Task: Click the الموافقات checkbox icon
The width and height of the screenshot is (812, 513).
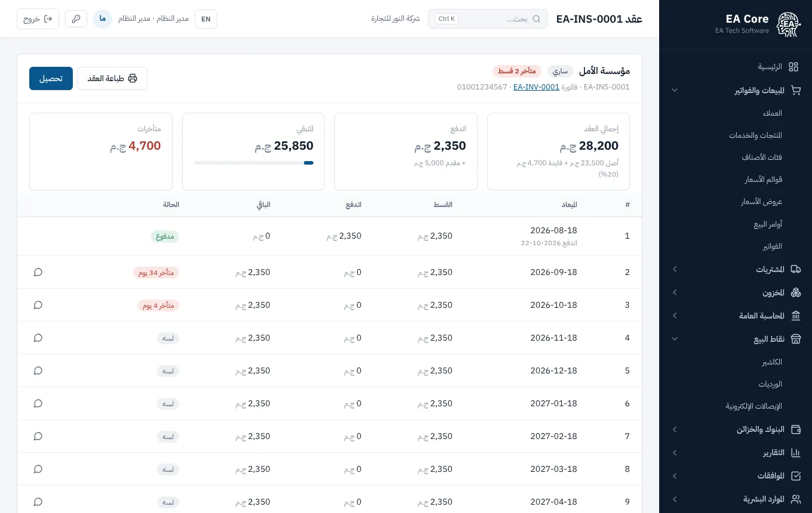Action: click(795, 476)
